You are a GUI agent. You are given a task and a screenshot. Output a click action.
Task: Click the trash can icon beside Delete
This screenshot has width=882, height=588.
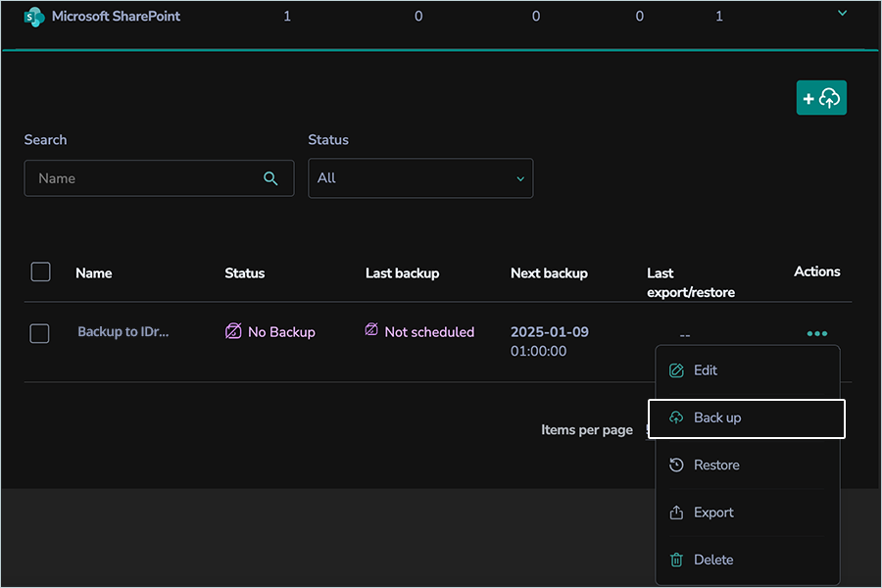click(676, 560)
